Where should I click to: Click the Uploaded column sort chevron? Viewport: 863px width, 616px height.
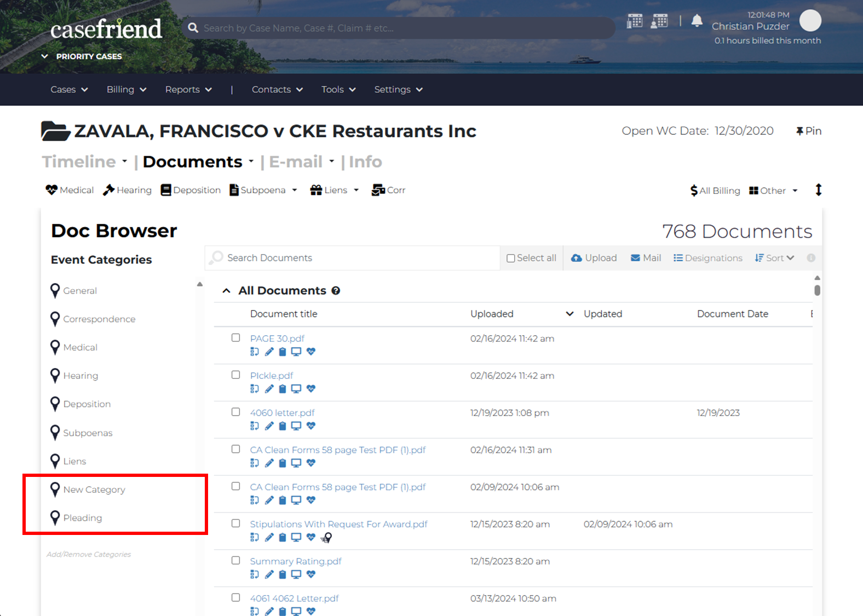point(569,314)
